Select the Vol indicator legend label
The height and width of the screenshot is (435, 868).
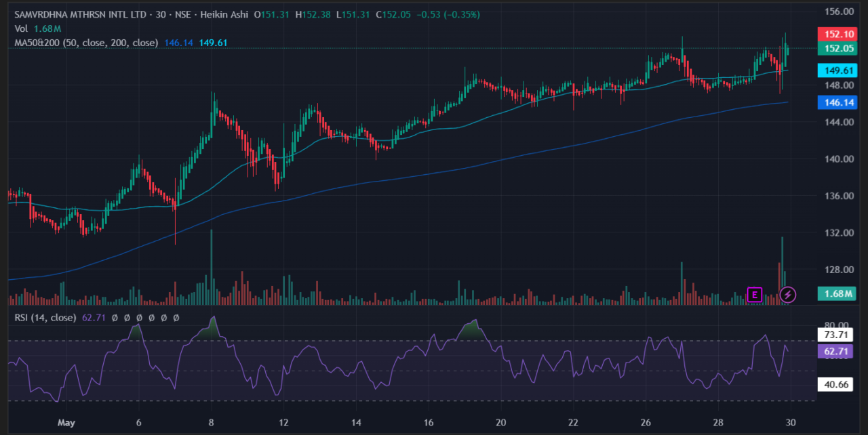coord(22,28)
